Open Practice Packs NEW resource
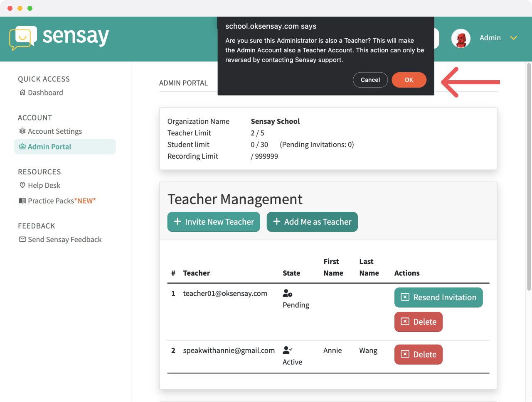Image resolution: width=532 pixels, height=402 pixels. tap(62, 201)
